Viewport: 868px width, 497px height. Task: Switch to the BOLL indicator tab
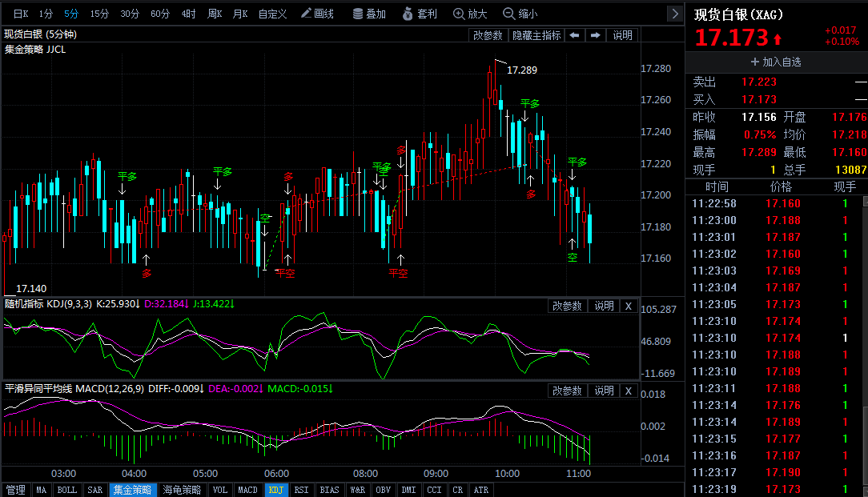pos(66,490)
